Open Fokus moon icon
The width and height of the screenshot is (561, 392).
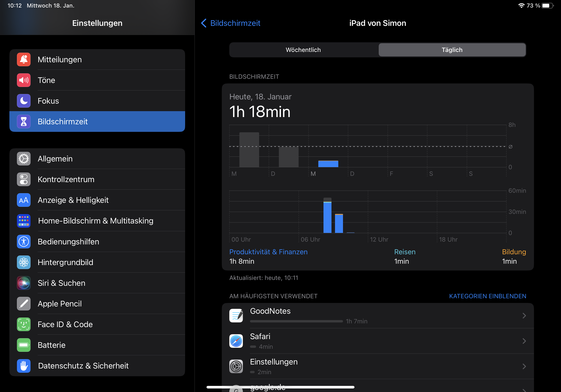pos(24,101)
